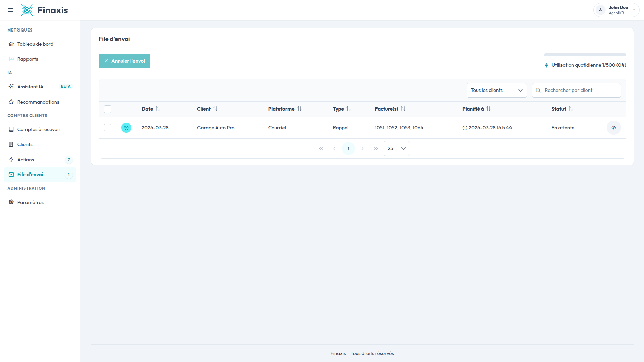Sort by Date column arrows
The image size is (644, 362).
pyautogui.click(x=158, y=109)
